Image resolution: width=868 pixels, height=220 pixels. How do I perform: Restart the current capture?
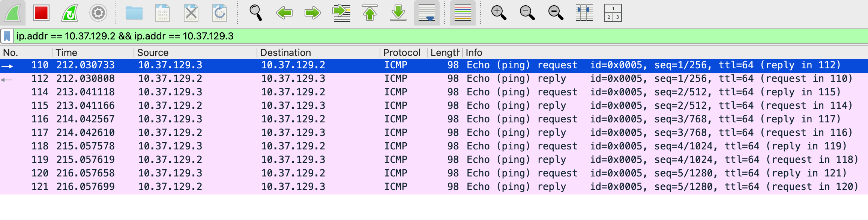(x=70, y=13)
